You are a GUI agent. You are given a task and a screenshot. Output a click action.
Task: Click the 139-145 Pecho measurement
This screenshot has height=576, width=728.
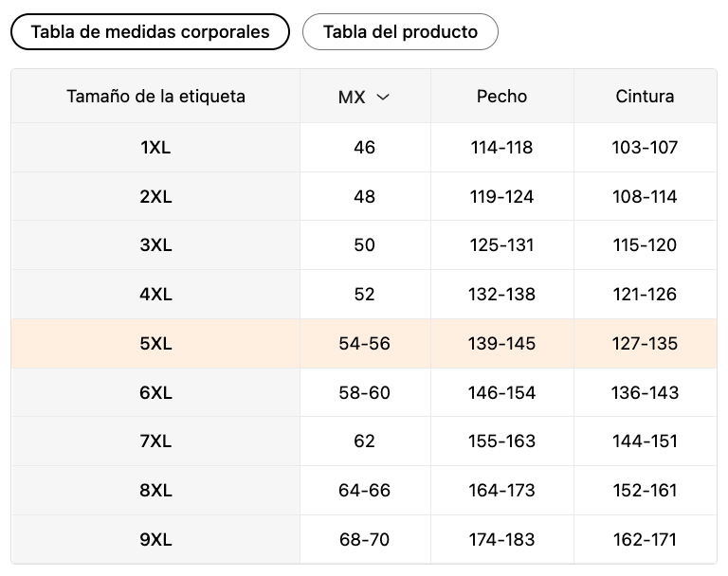coord(501,344)
